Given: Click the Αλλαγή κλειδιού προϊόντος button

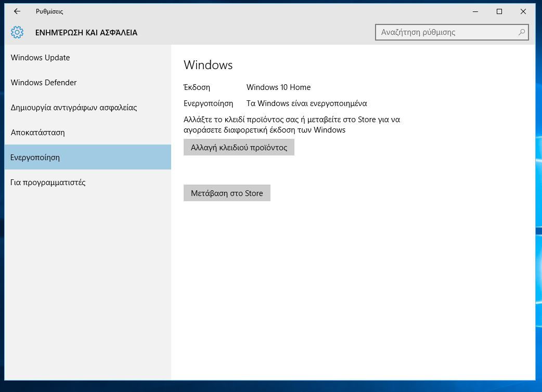Looking at the screenshot, I should click(239, 148).
